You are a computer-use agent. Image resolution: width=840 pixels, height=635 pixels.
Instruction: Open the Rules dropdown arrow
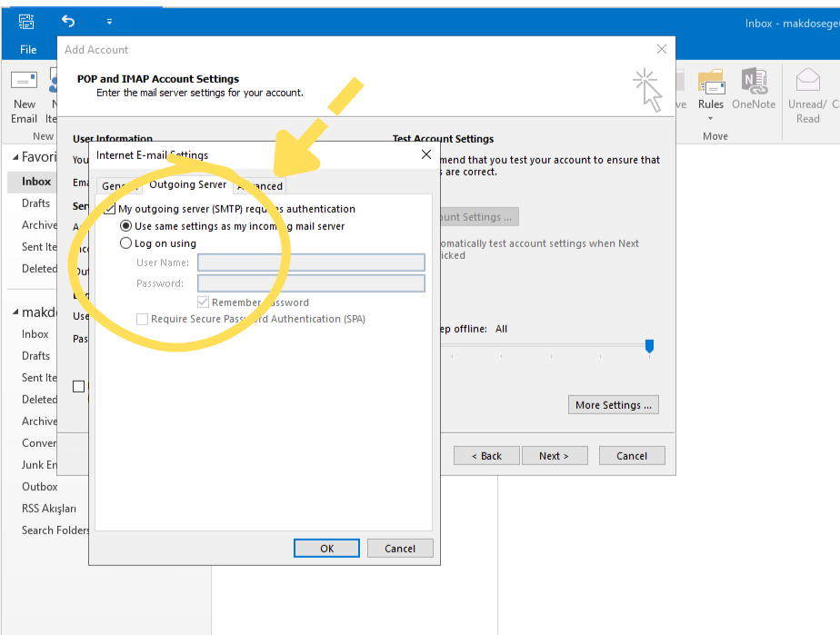tap(711, 118)
